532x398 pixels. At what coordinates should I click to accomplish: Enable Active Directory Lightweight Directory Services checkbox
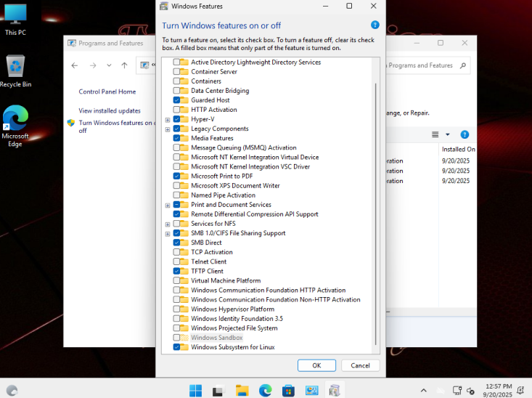pyautogui.click(x=176, y=62)
